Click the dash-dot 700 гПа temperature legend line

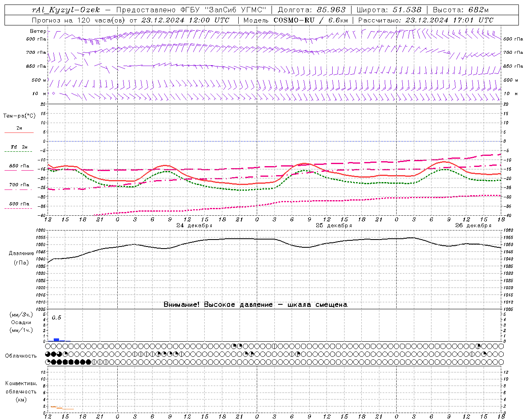pos(19,189)
